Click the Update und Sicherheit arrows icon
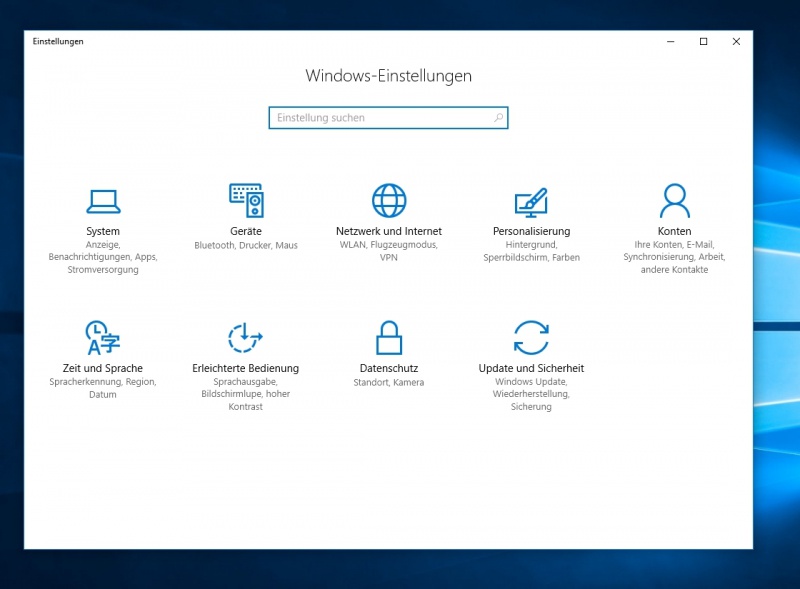This screenshot has height=589, width=800. coord(531,337)
